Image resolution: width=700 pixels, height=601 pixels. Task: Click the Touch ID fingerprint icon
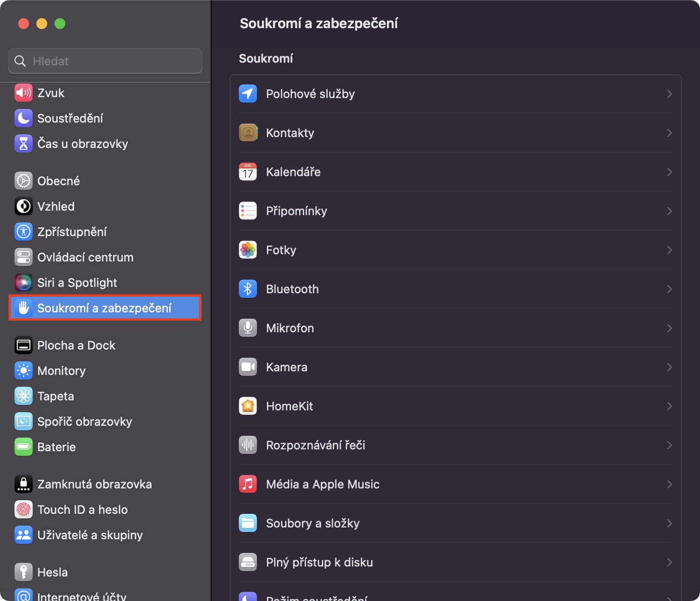(x=24, y=510)
